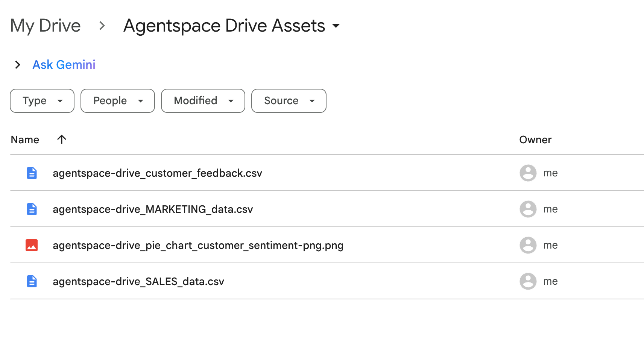Click the breadcrumb chevron after My Drive
Viewport: 644px width, 346px height.
102,26
